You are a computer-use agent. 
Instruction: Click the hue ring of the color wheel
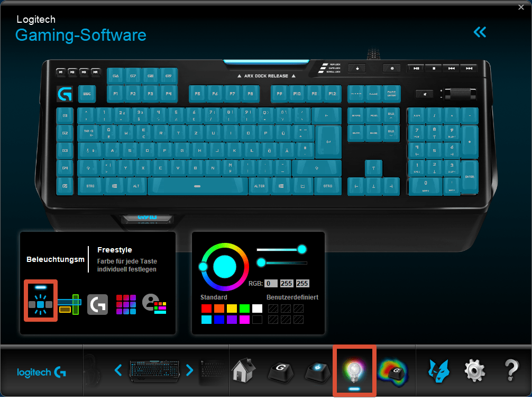pos(225,246)
